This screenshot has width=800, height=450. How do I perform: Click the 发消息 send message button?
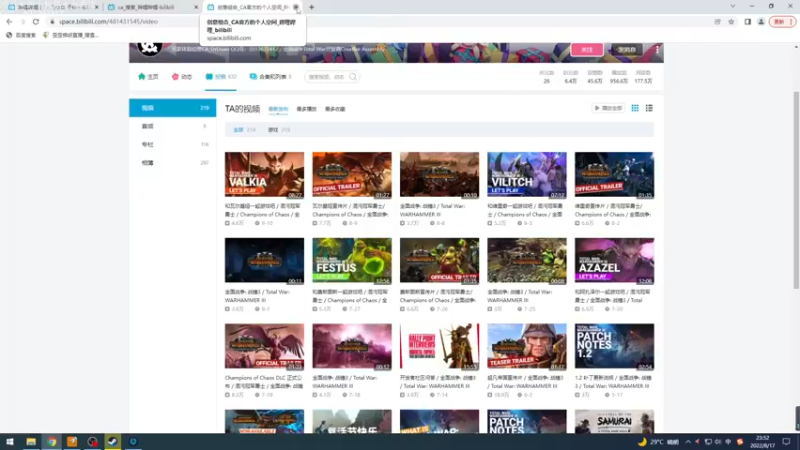point(627,49)
